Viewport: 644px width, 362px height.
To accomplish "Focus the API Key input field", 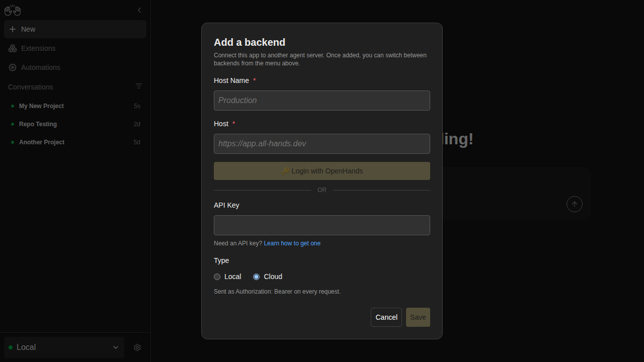I will point(322,225).
